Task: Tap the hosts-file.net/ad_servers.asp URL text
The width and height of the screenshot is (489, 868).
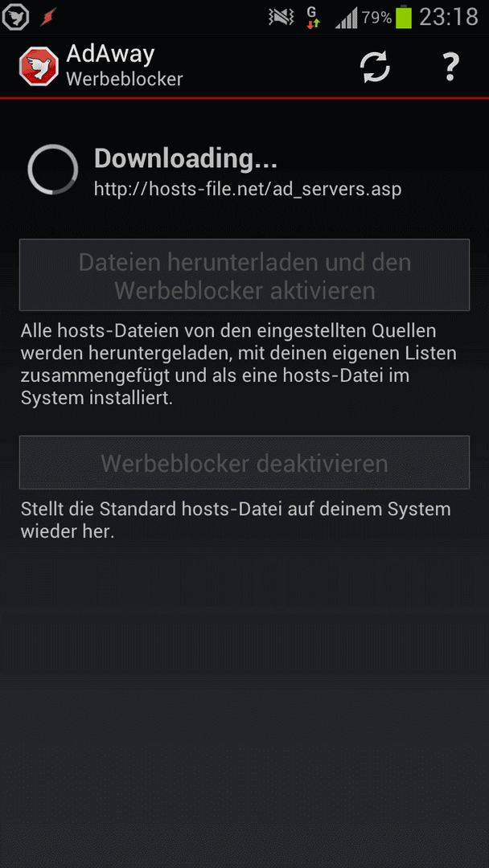Action: 248,190
